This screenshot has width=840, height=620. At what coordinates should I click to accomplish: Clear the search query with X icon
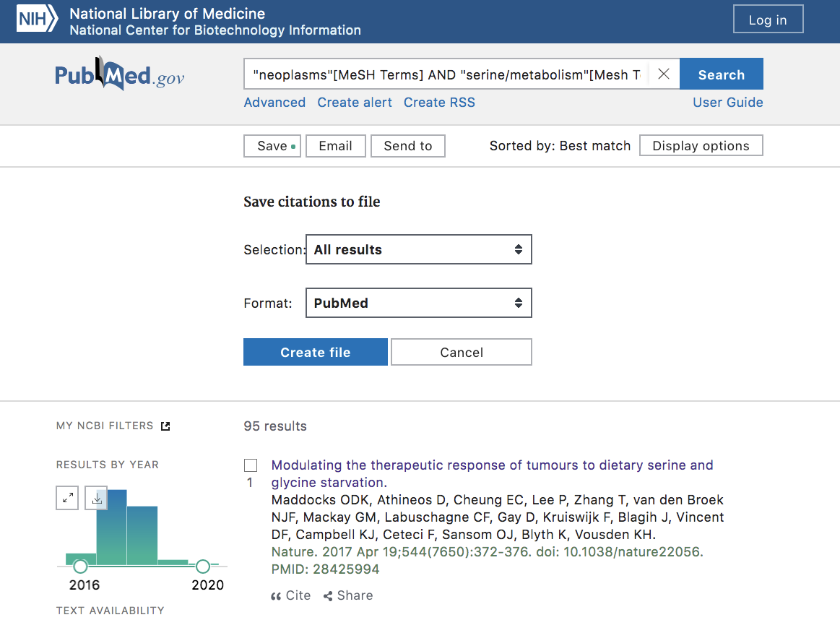tap(664, 74)
